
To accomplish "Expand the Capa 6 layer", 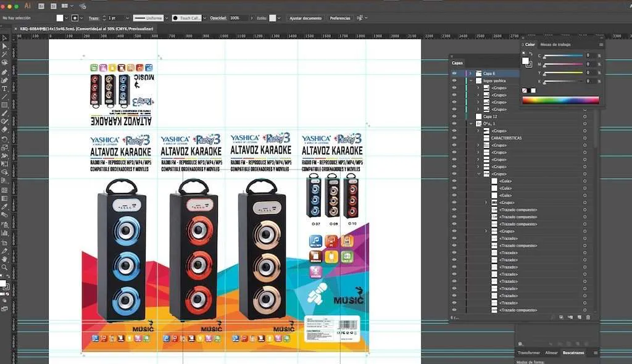I will (x=470, y=73).
